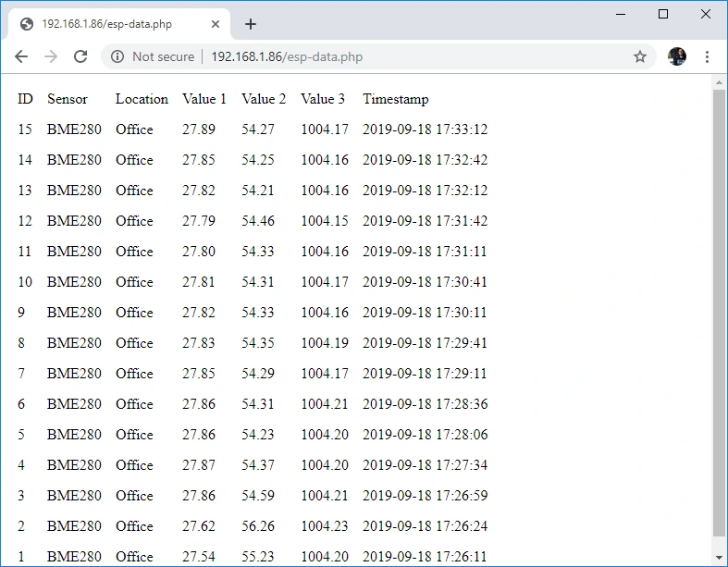
Task: Click the Timestamp column header
Action: pyautogui.click(x=396, y=99)
